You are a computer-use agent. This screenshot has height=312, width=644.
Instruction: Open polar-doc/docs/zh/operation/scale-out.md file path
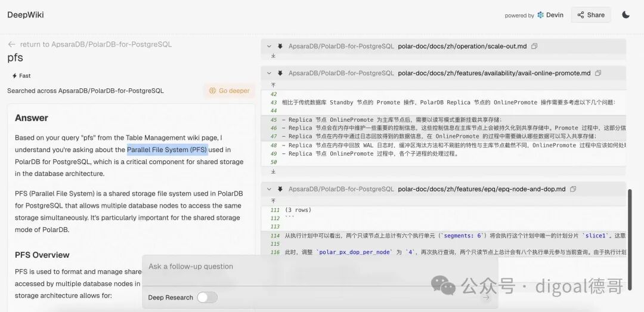[462, 47]
